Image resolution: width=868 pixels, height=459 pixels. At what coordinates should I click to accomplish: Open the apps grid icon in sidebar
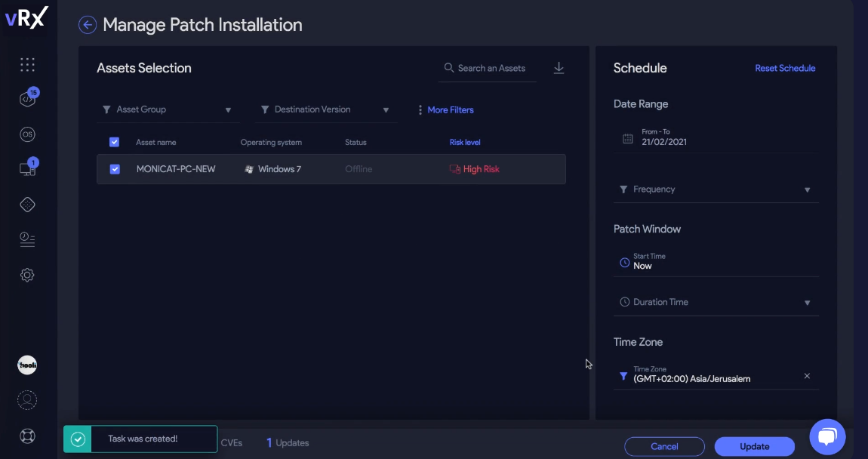27,65
